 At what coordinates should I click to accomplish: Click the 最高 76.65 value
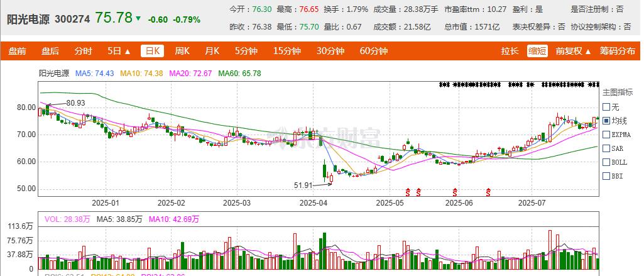309,9
